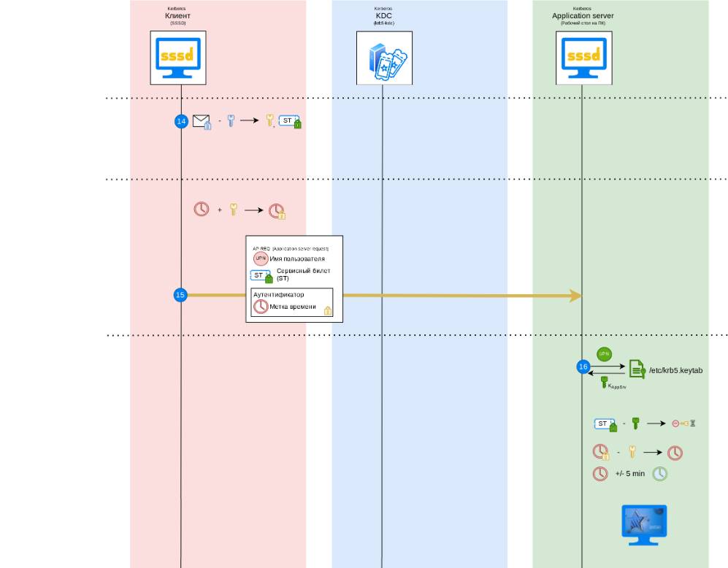Click the step 16 numbered marker
This screenshot has height=568, width=728.
pos(583,366)
